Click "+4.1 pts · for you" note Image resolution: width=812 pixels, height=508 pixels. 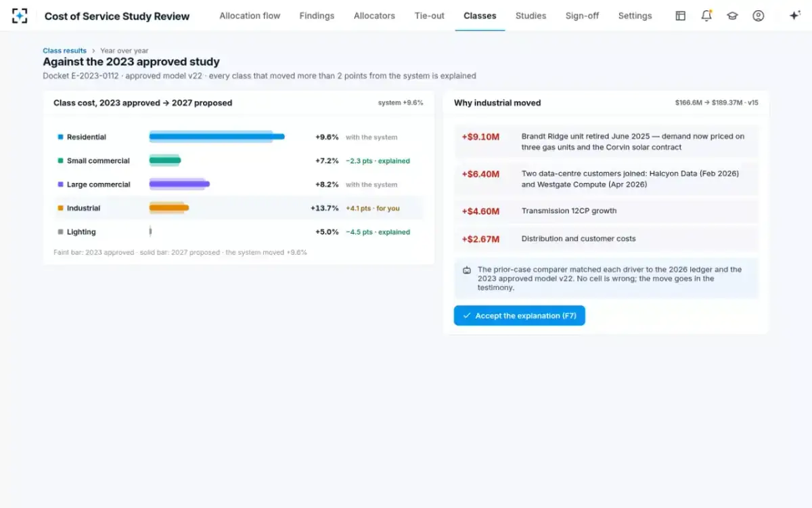pyautogui.click(x=373, y=209)
